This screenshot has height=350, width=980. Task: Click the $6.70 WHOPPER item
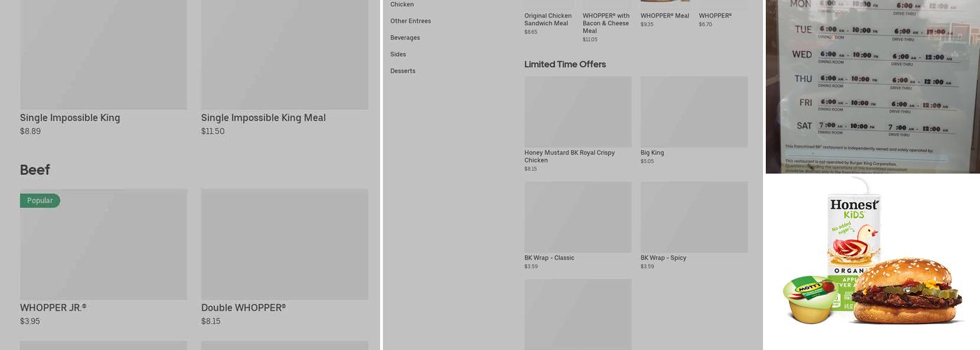click(x=715, y=16)
